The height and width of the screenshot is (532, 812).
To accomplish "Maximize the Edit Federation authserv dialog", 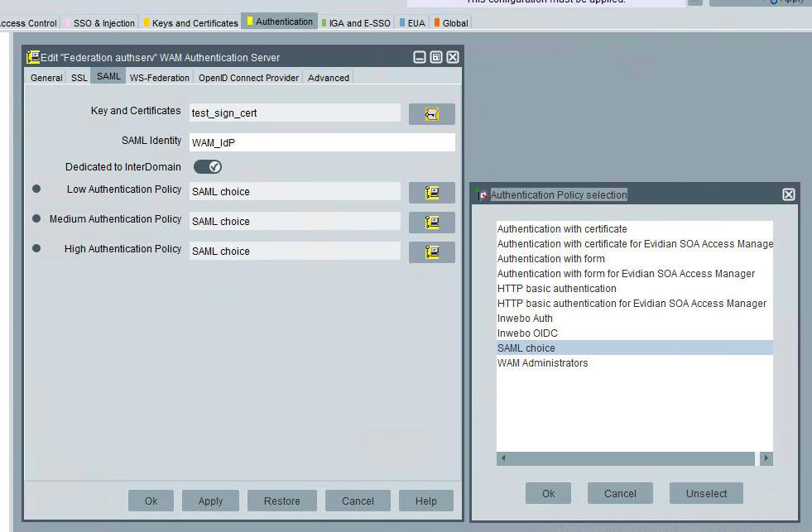I will coord(436,57).
